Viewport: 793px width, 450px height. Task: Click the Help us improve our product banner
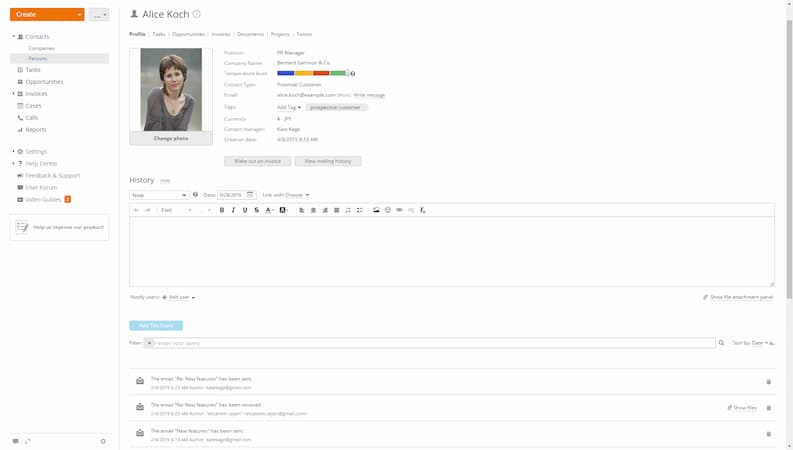pyautogui.click(x=59, y=227)
